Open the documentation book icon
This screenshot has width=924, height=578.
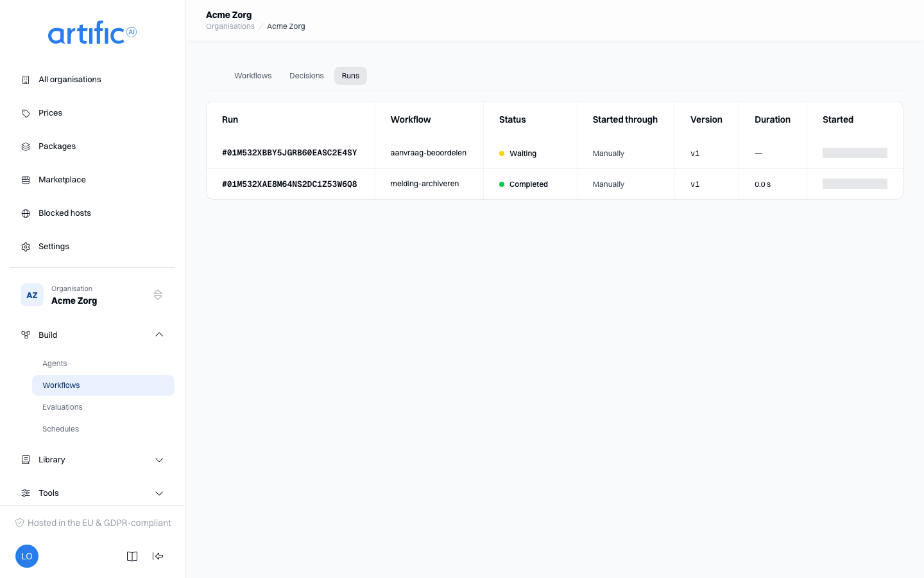(132, 556)
